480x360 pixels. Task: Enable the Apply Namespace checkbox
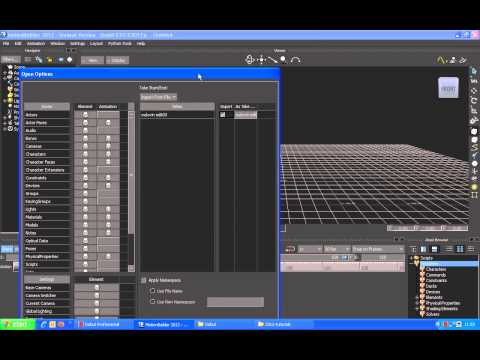tap(144, 280)
